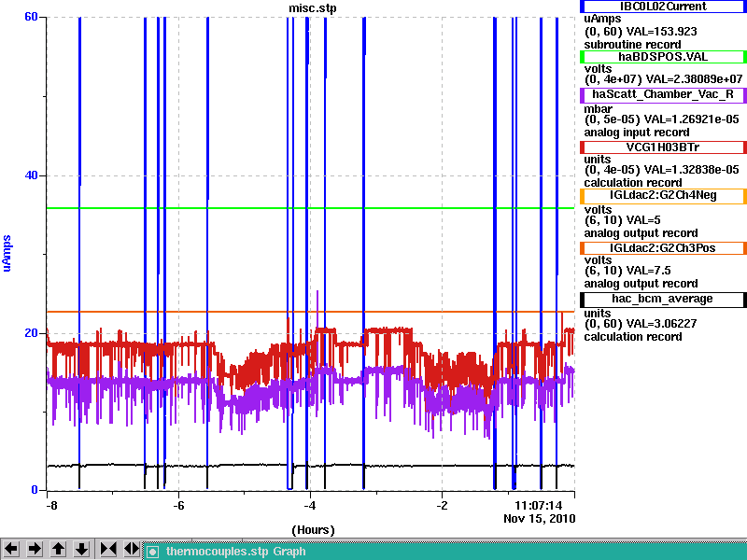747x560 pixels.
Task: Click the 'analog input record' description text
Action: pyautogui.click(x=637, y=133)
